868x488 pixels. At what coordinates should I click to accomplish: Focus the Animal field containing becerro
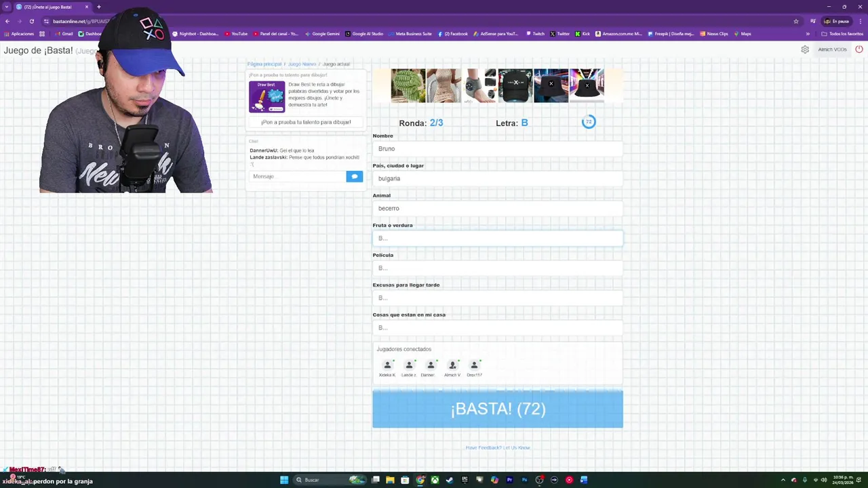pyautogui.click(x=498, y=208)
